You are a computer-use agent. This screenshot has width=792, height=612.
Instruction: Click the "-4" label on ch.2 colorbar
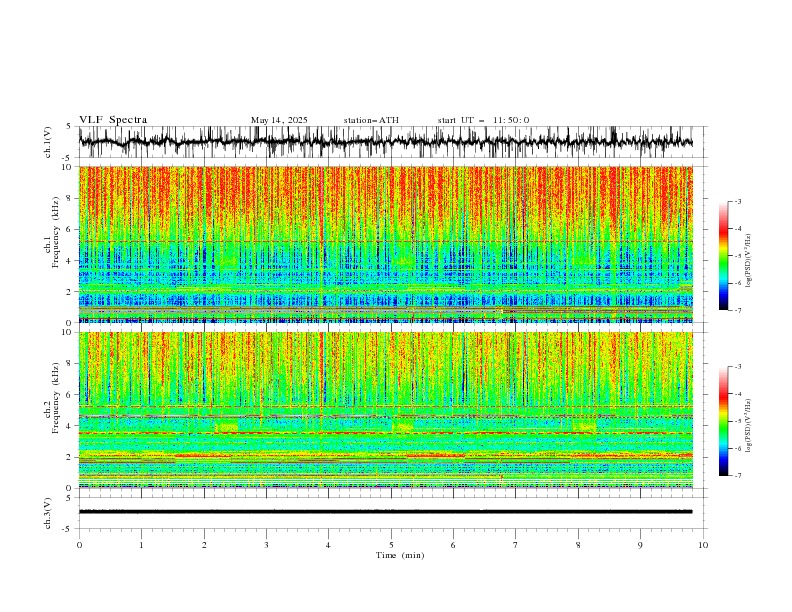[x=738, y=394]
